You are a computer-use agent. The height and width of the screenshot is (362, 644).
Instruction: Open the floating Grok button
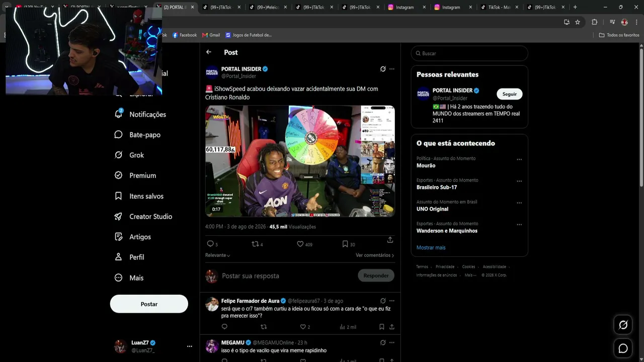(x=623, y=325)
